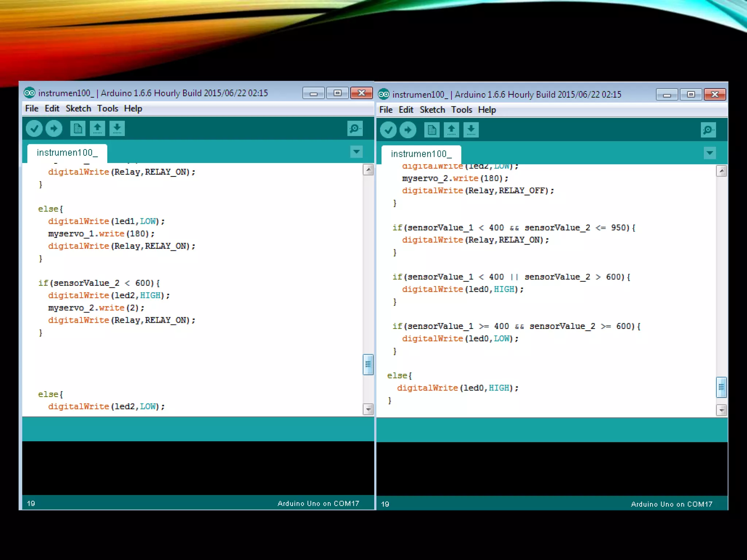Maximize the right Arduino window

pos(690,94)
